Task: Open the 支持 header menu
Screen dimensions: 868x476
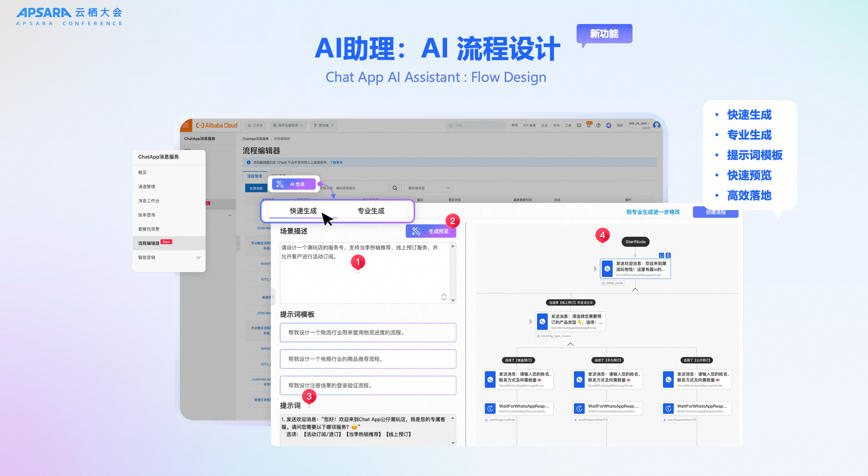Action: (x=556, y=125)
